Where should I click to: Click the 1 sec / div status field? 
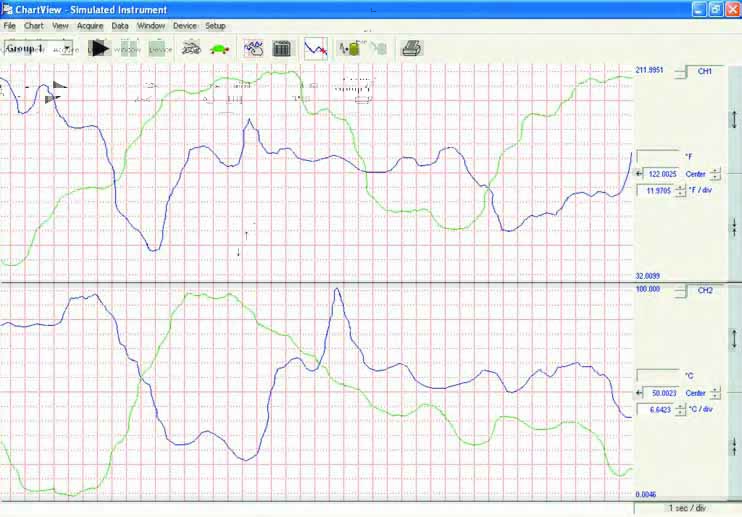(687, 508)
